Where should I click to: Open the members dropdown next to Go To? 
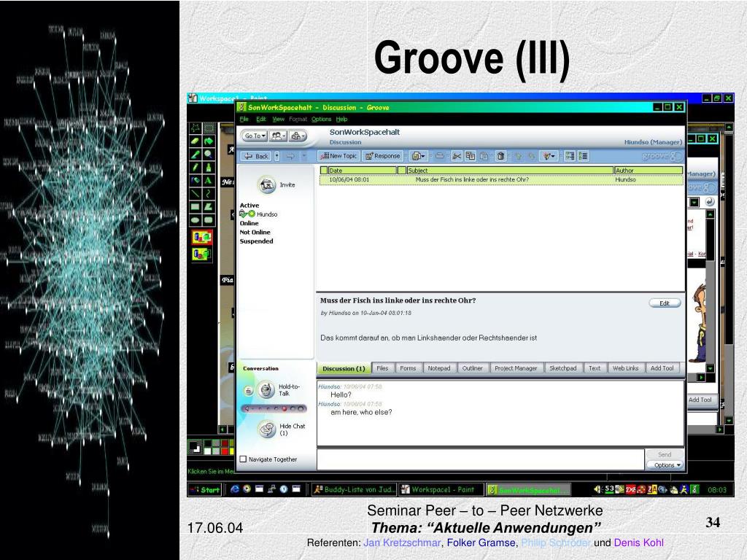[x=278, y=136]
